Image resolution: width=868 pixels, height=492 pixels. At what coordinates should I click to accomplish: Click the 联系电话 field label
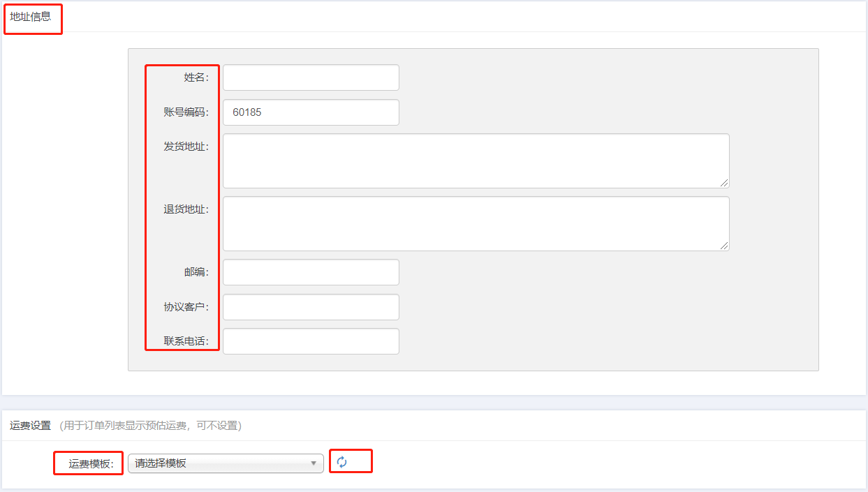click(x=186, y=341)
